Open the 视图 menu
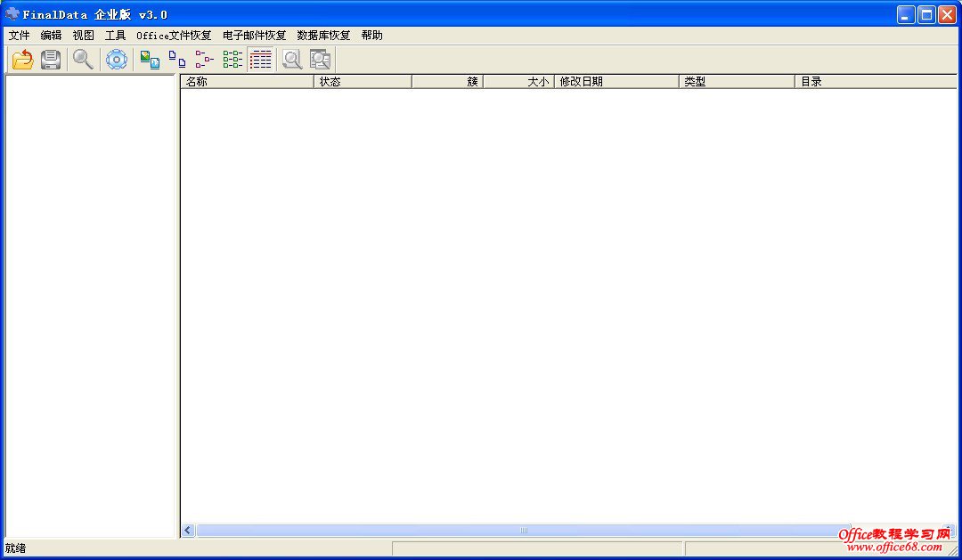Screen dimensions: 962x560 (82, 35)
